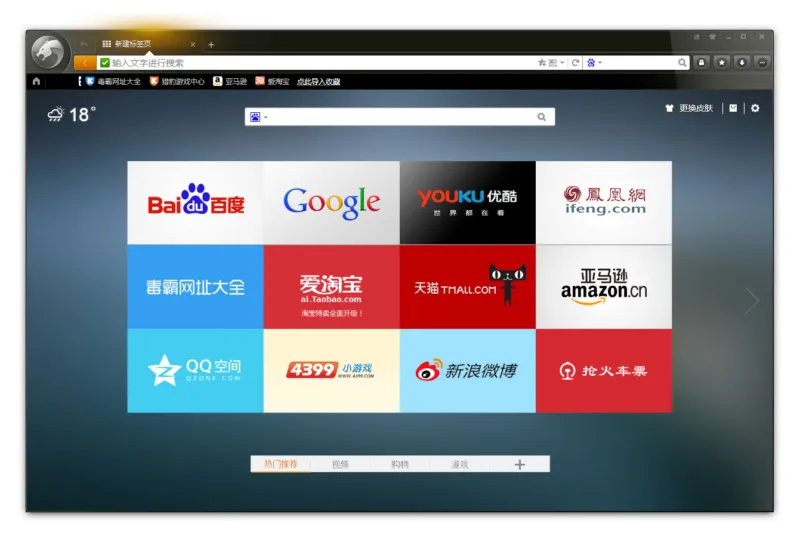The width and height of the screenshot is (800, 536).
Task: Open the downloads arrow toolbar button
Action: pos(742,62)
